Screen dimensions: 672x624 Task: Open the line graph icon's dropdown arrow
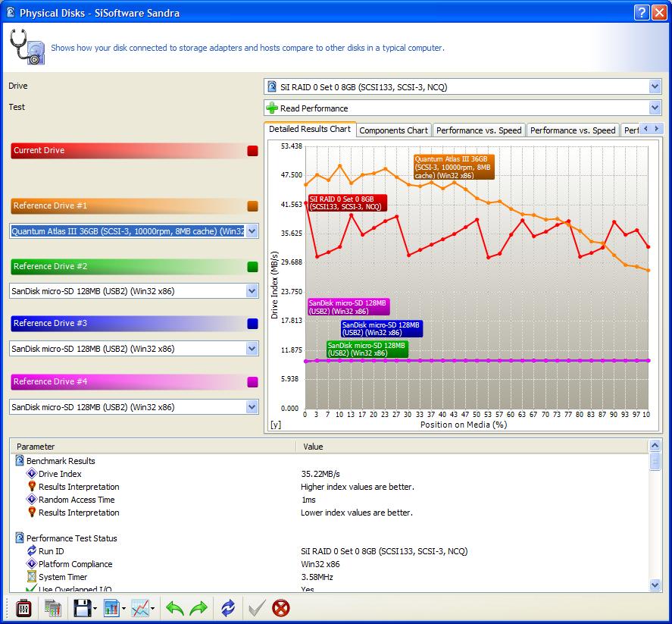(x=152, y=609)
